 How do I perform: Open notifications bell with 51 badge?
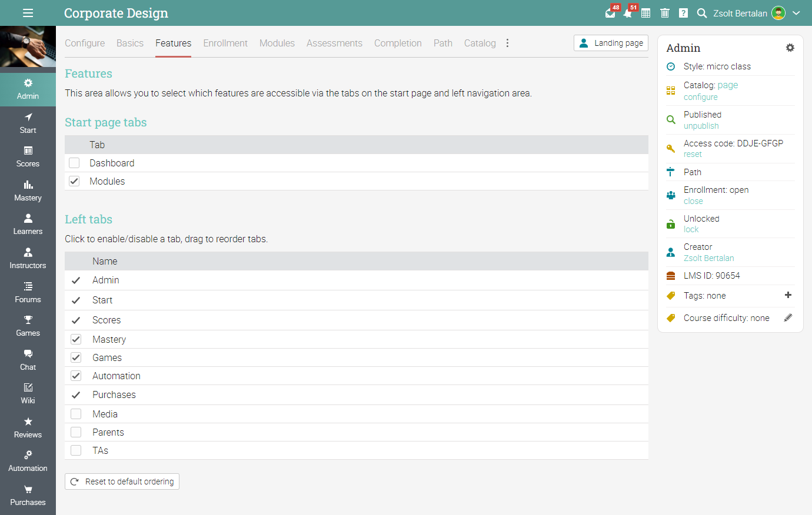tap(628, 12)
